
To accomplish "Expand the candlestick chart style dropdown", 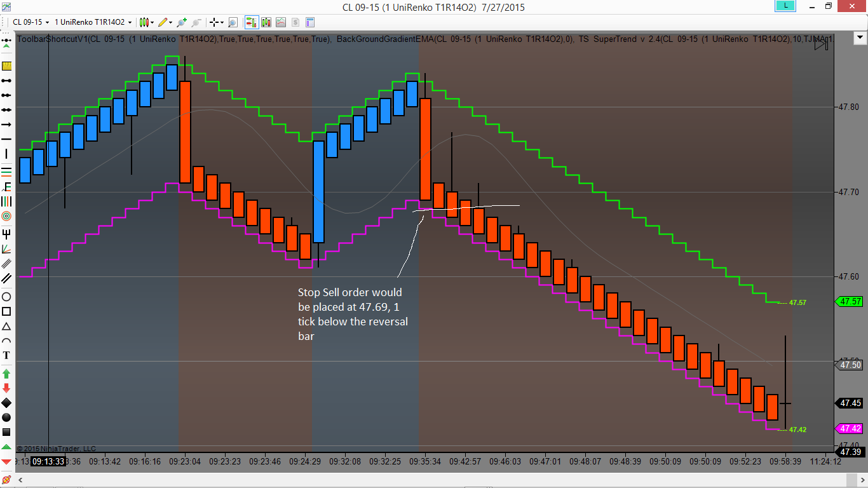I will coord(153,22).
